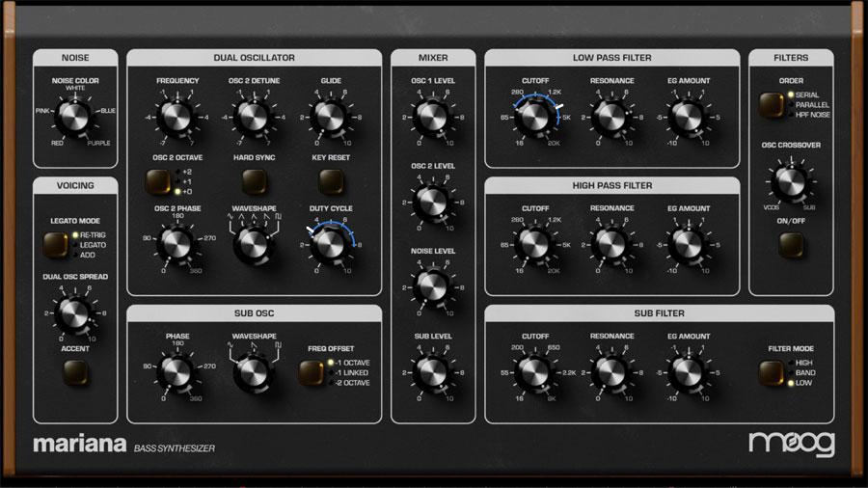Click the HPF NOISE order label
The width and height of the screenshot is (868, 488).
tap(813, 115)
